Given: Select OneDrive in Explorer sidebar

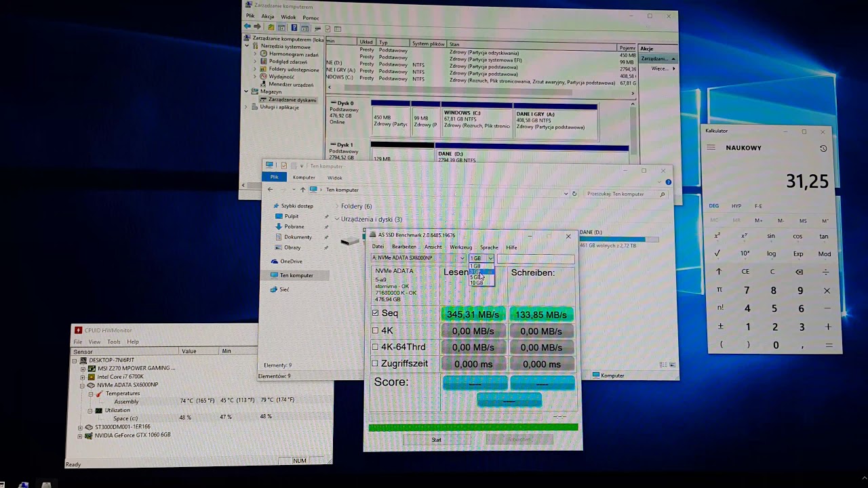Looking at the screenshot, I should (x=292, y=261).
